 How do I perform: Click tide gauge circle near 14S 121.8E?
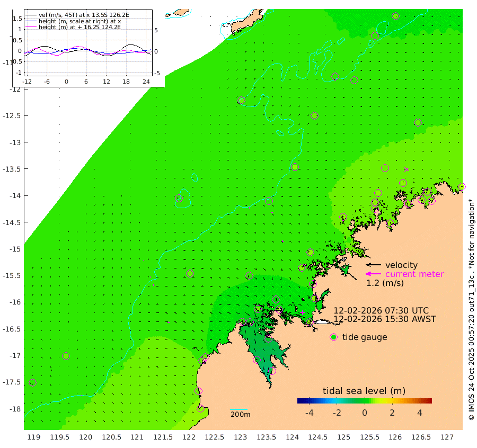179,198
